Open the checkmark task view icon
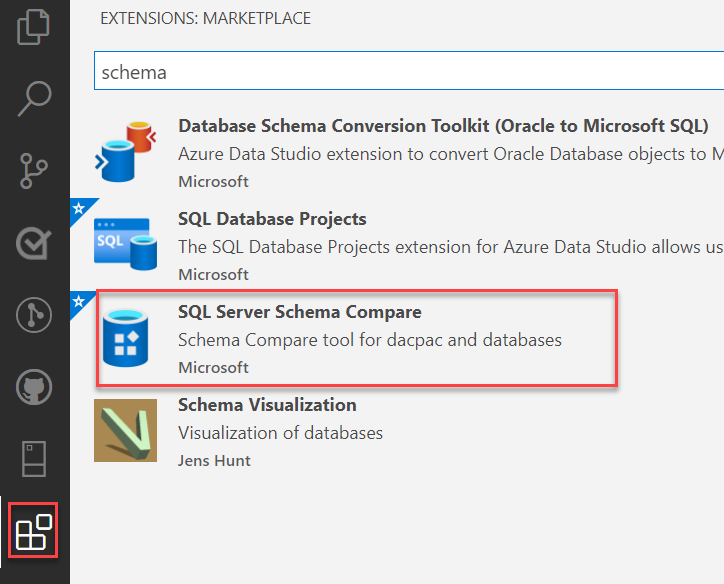Viewport: 724px width, 584px height. [34, 243]
